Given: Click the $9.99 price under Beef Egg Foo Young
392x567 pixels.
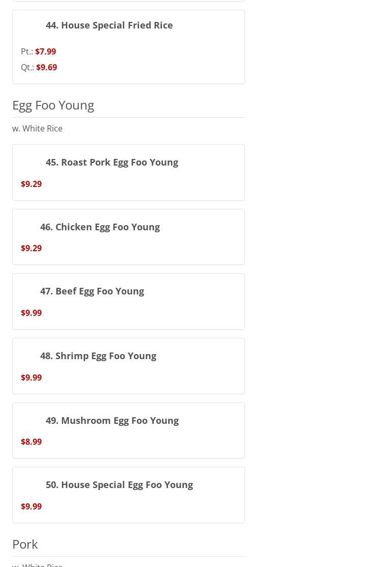Looking at the screenshot, I should [x=31, y=313].
